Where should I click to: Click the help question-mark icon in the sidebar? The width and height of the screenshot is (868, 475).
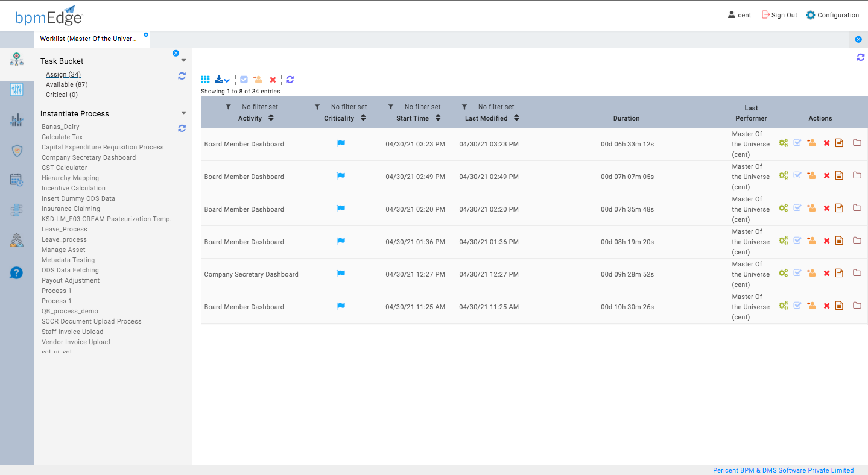pos(16,272)
